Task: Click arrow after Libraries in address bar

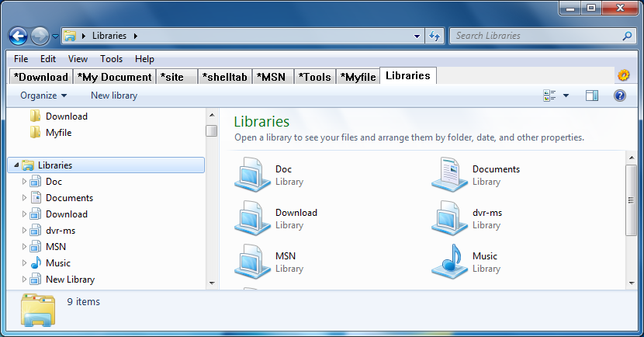Action: click(x=136, y=36)
